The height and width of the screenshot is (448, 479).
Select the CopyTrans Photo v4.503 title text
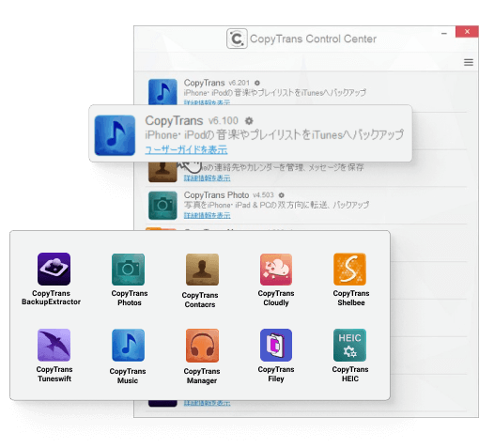pyautogui.click(x=228, y=195)
